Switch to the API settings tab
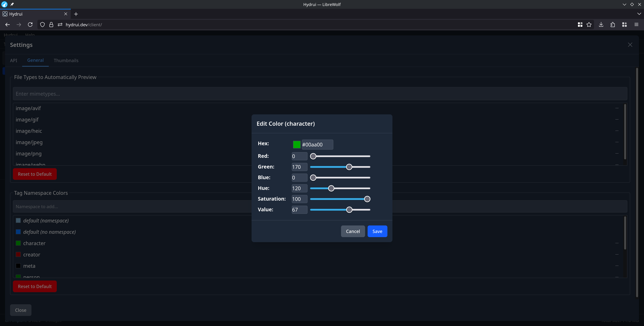 14,61
